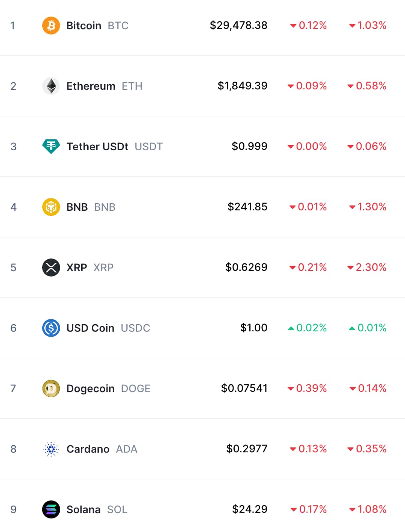Click the ADA ticker symbol
The width and height of the screenshot is (405, 532).
[x=127, y=449]
